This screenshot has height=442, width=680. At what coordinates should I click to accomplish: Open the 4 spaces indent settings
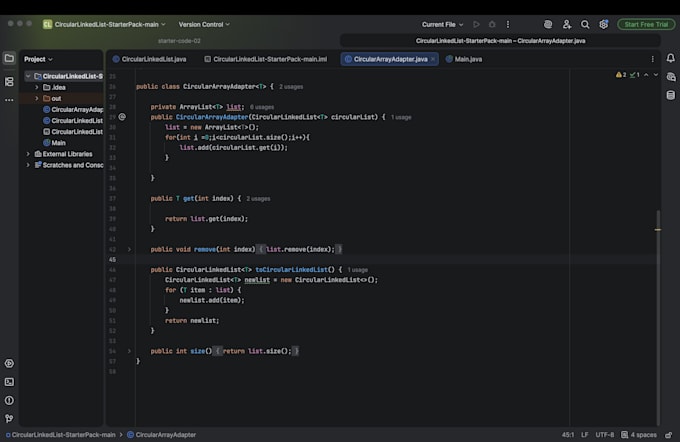coord(639,435)
